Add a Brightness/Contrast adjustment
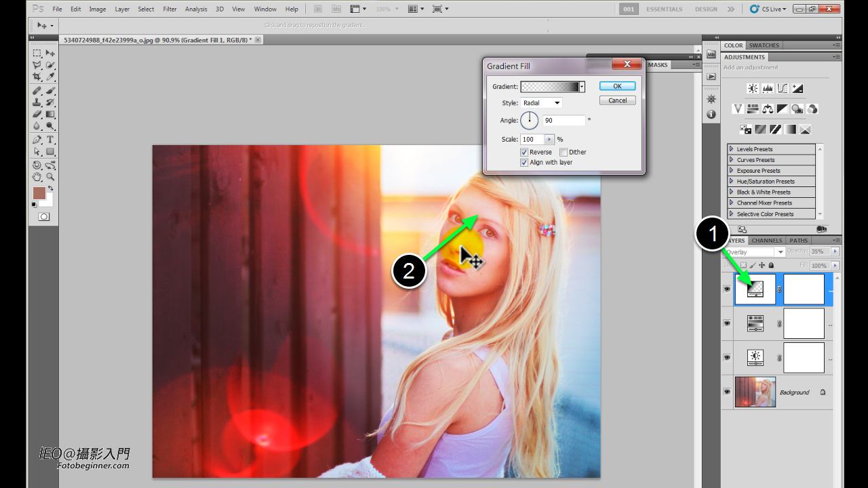The image size is (868, 488). [x=753, y=88]
